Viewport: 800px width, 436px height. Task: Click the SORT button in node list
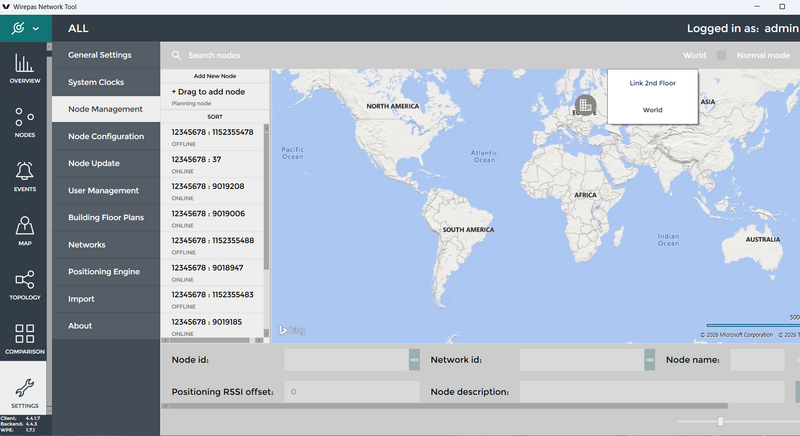tap(215, 117)
